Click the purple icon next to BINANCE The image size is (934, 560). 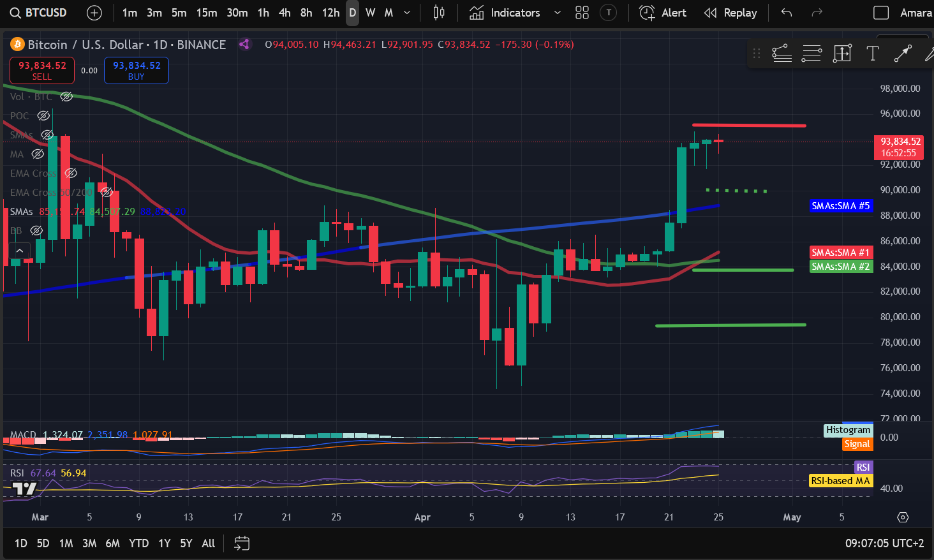click(244, 45)
